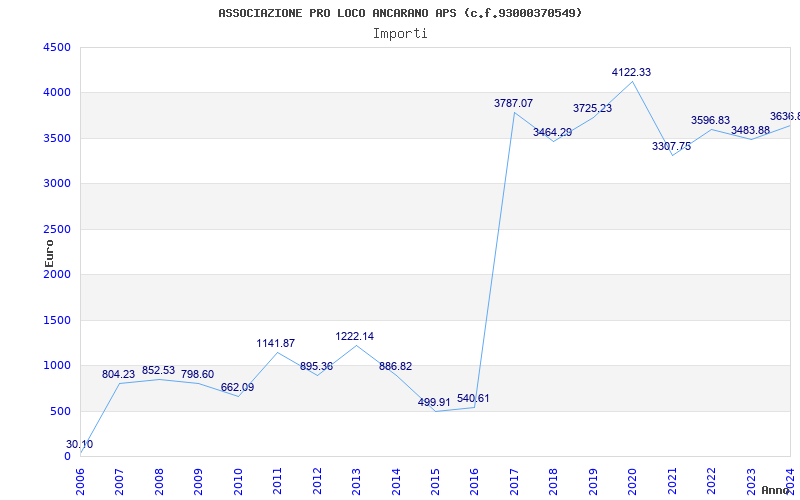The width and height of the screenshot is (800, 500).
Task: Select data label 3307.75
Action: tap(671, 146)
